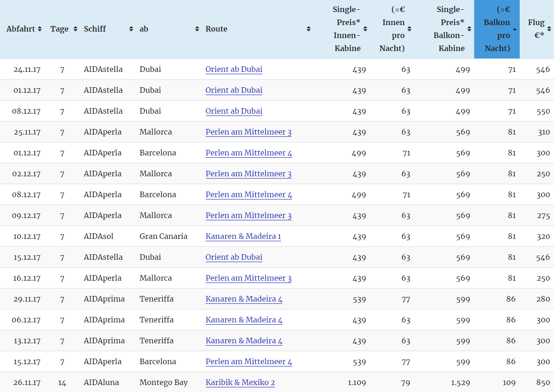Click the Abfahrt column header label
This screenshot has width=555, height=392.
(x=20, y=29)
